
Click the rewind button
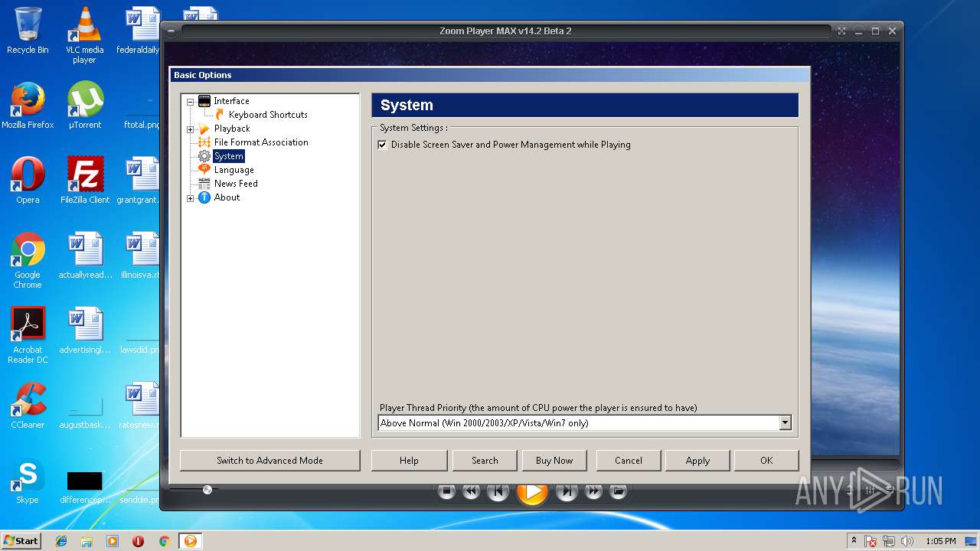point(471,491)
